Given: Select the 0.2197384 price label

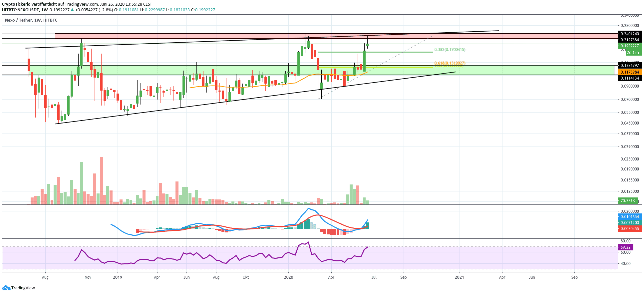Looking at the screenshot, I should pyautogui.click(x=630, y=40).
